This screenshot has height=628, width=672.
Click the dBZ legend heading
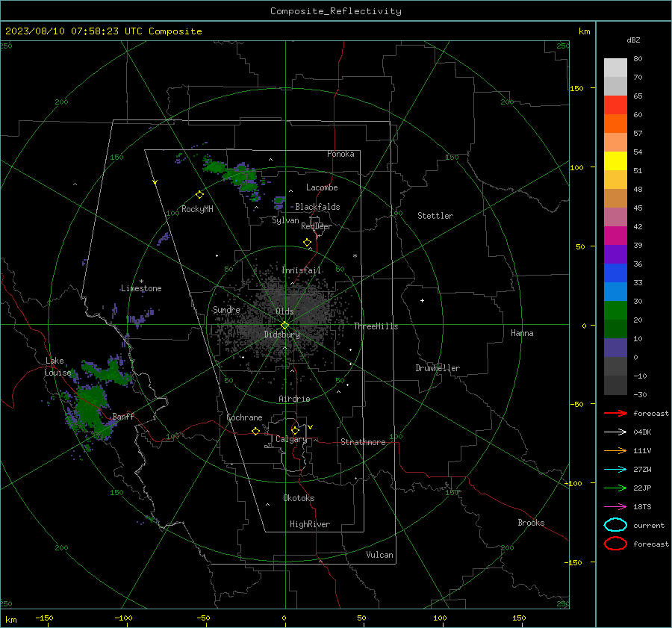coord(633,40)
